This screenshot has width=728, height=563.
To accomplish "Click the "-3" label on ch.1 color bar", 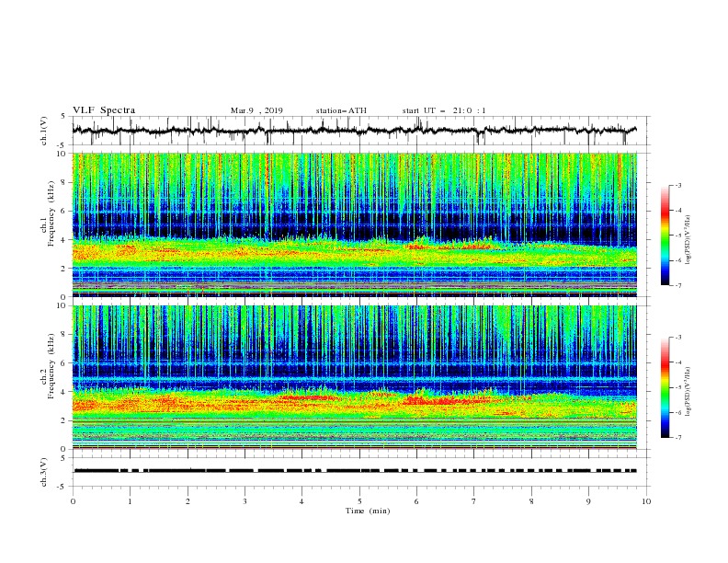I will pos(677,185).
